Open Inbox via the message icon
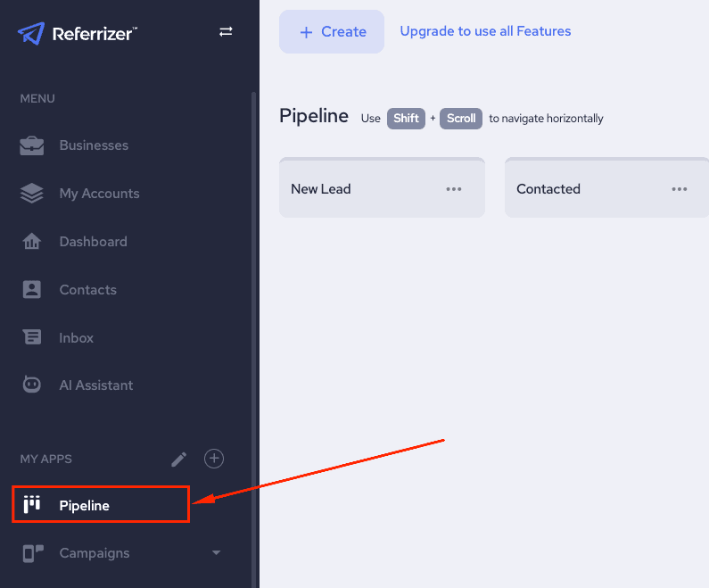709x588 pixels. click(x=32, y=337)
